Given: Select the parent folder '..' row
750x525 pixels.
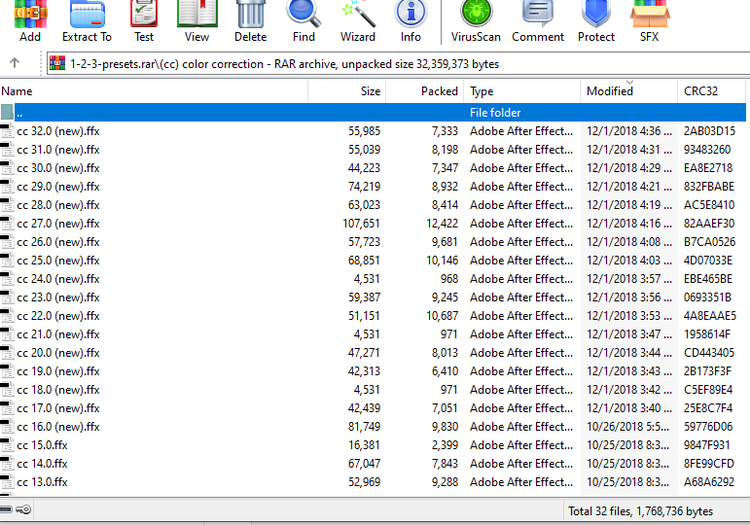Looking at the screenshot, I should 200,113.
